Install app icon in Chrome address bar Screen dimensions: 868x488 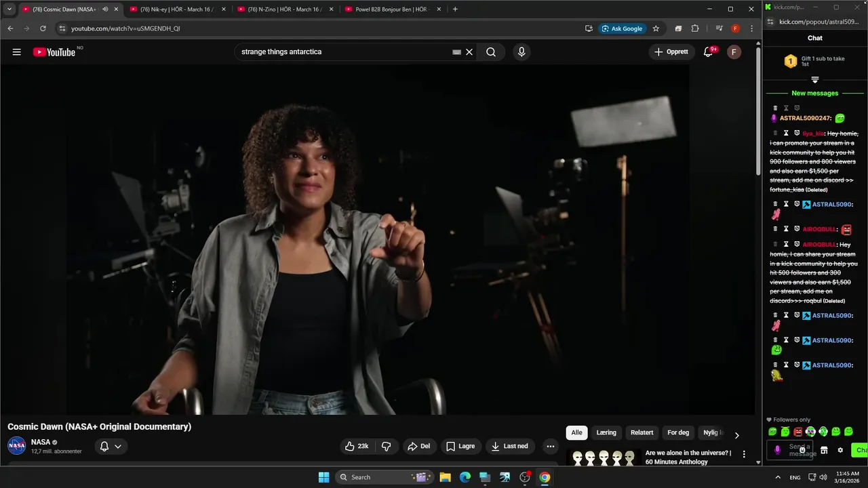coord(589,28)
